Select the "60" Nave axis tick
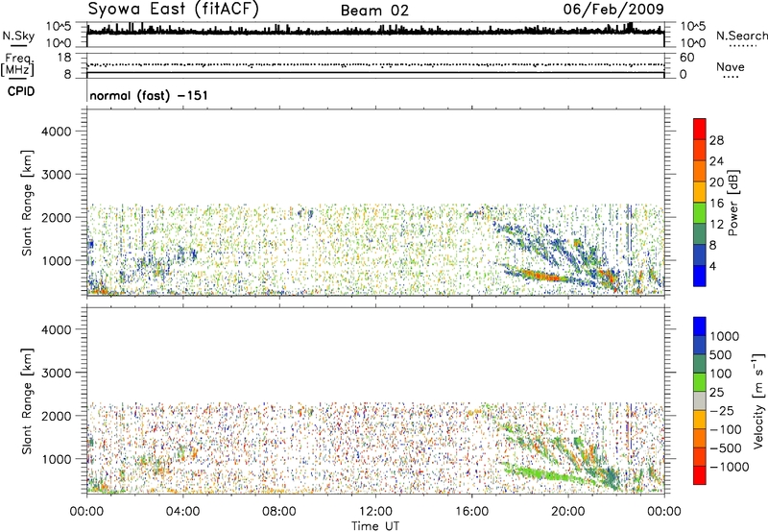Screen dimensions: 768x532 (x=686, y=58)
